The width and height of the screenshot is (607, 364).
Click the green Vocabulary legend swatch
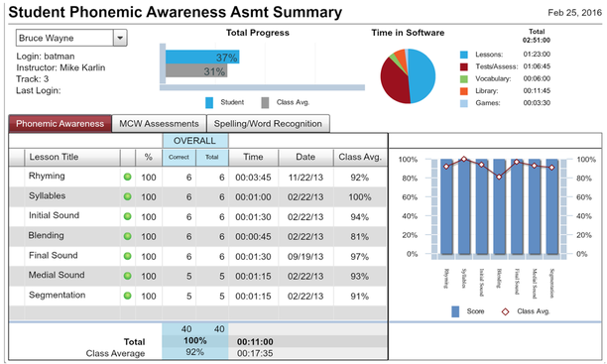[464, 79]
